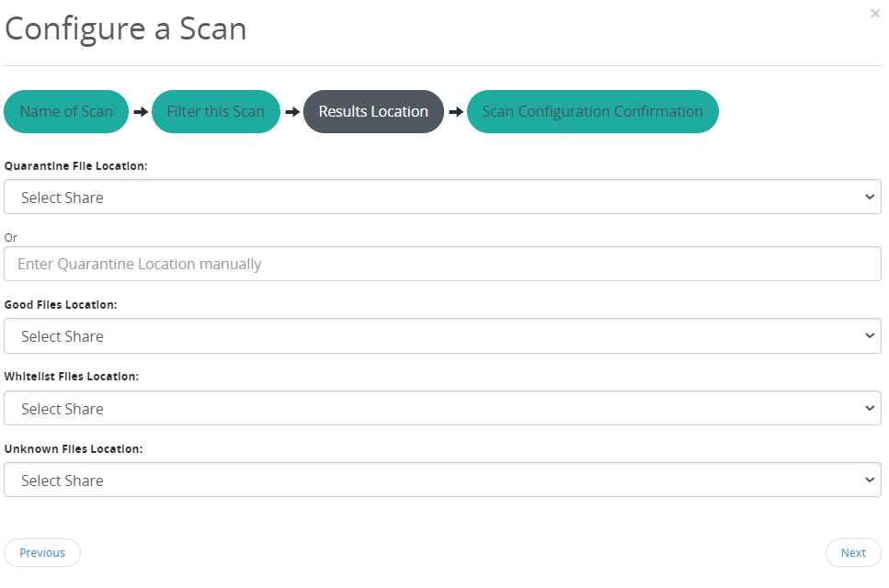Select the Results Location step
Screen dimensions: 889x588
(373, 111)
